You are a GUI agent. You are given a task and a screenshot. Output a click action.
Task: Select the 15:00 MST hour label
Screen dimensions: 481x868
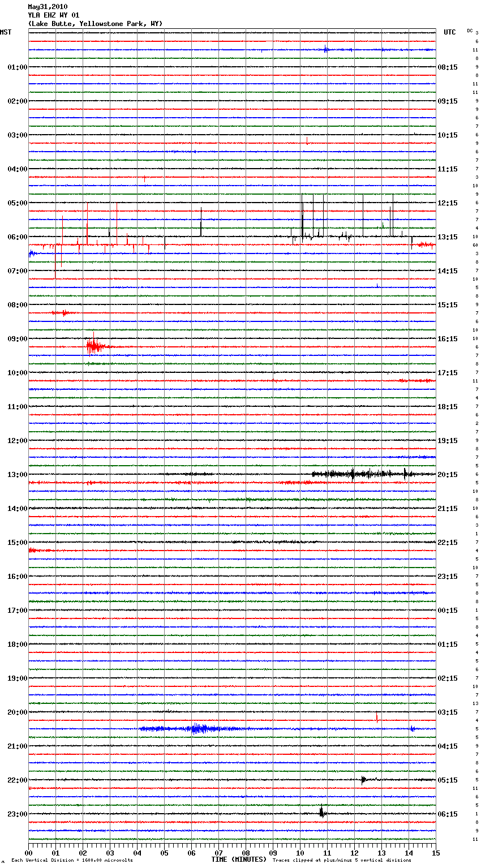click(x=18, y=543)
